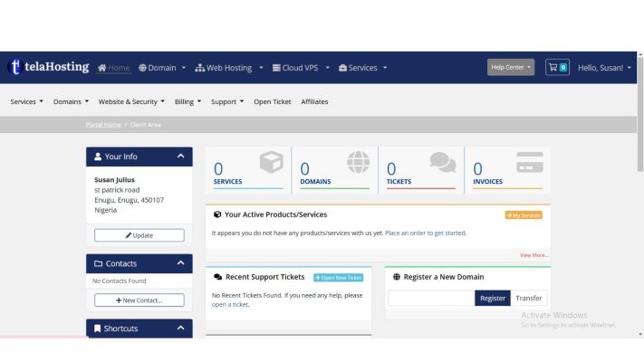The height and width of the screenshot is (362, 644).
Task: Click the Portal Home breadcrumb link
Action: click(x=103, y=124)
